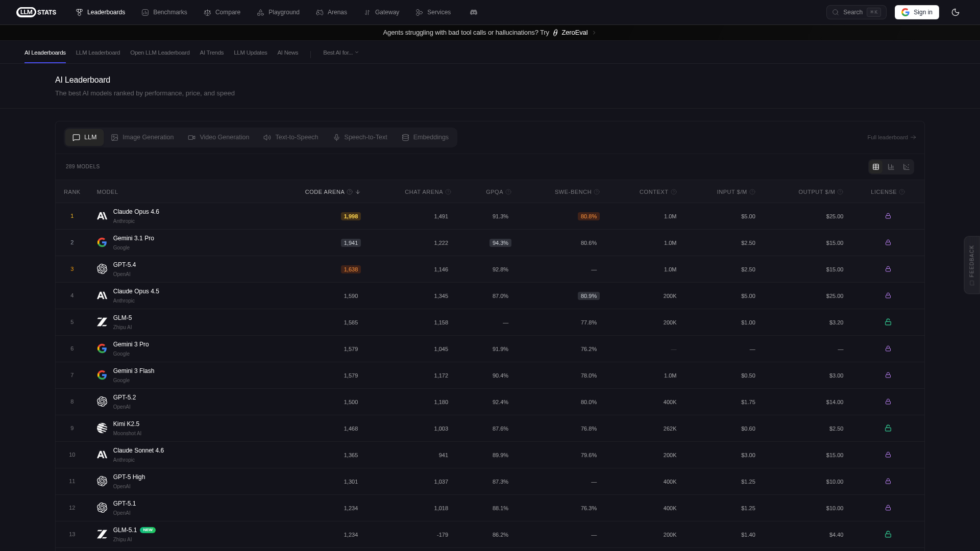Click Output $/M info help icon
The height and width of the screenshot is (551, 980).
pos(840,192)
